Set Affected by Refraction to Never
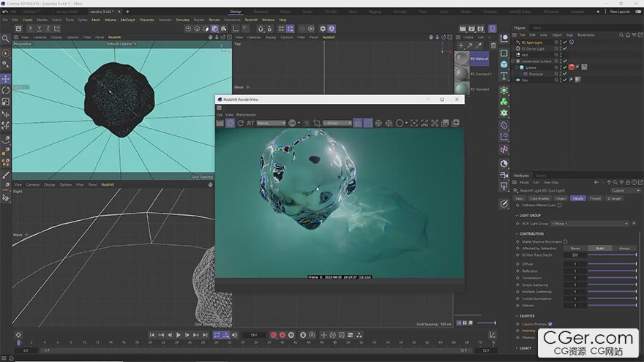Image resolution: width=644 pixels, height=362 pixels. 575,248
